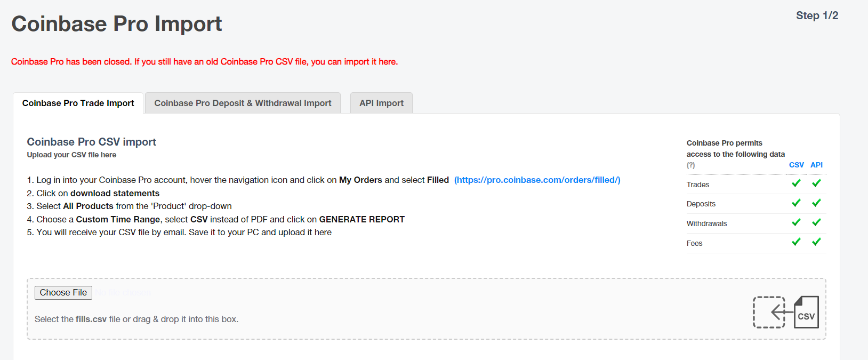This screenshot has width=868, height=360.
Task: Switch to Coinbase Pro Deposit & Withdrawal Import tab
Action: (x=243, y=103)
